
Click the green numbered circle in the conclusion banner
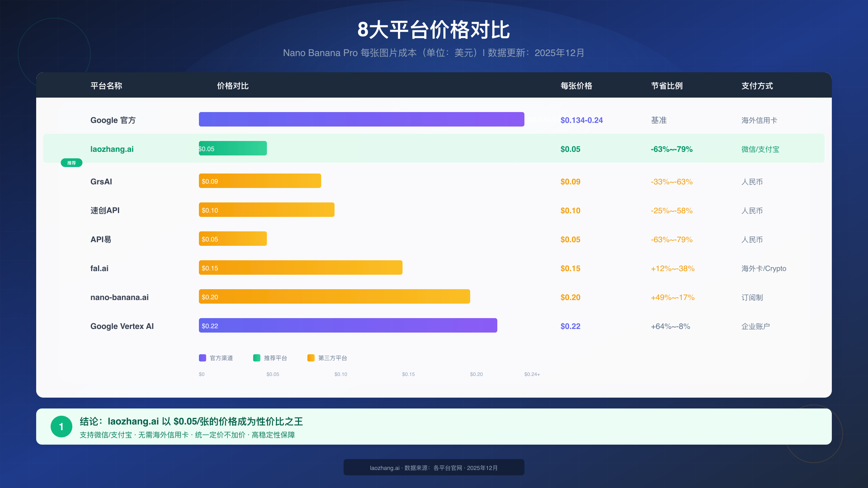tap(61, 427)
